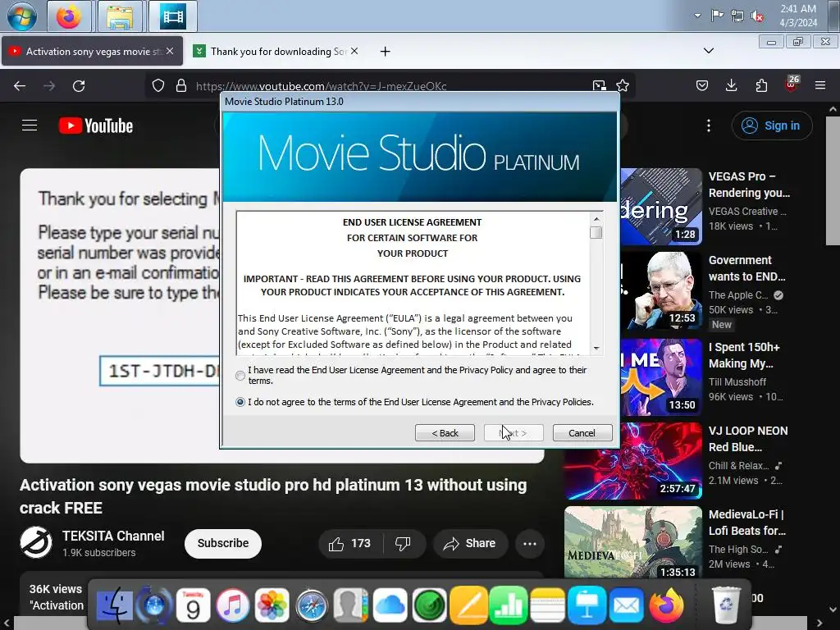Viewport: 840px width, 630px height.
Task: Open the Numbers chart app in the dock
Action: 508,606
